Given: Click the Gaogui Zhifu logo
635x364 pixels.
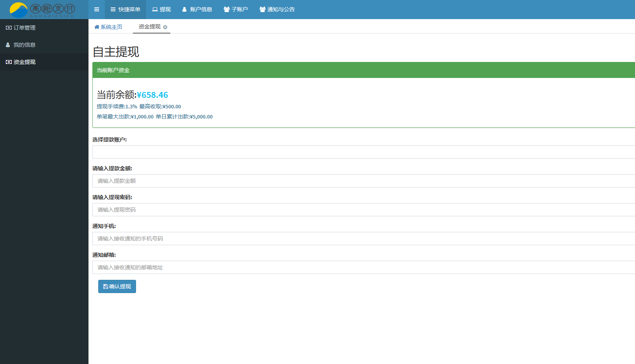Looking at the screenshot, I should (x=42, y=10).
